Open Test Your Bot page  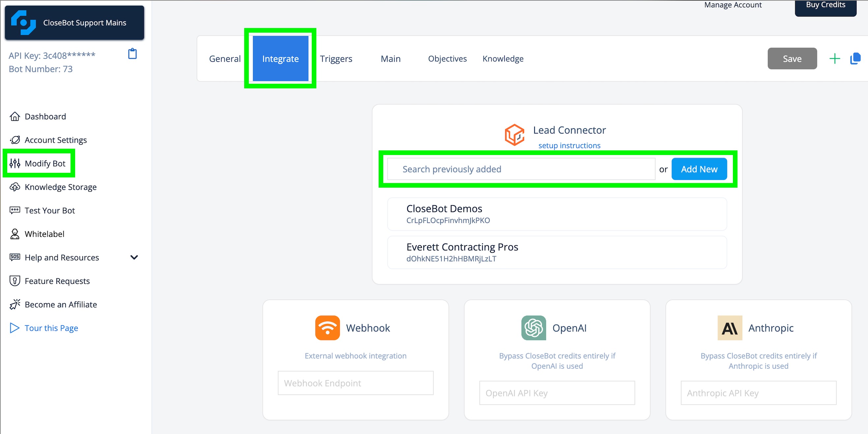point(49,210)
